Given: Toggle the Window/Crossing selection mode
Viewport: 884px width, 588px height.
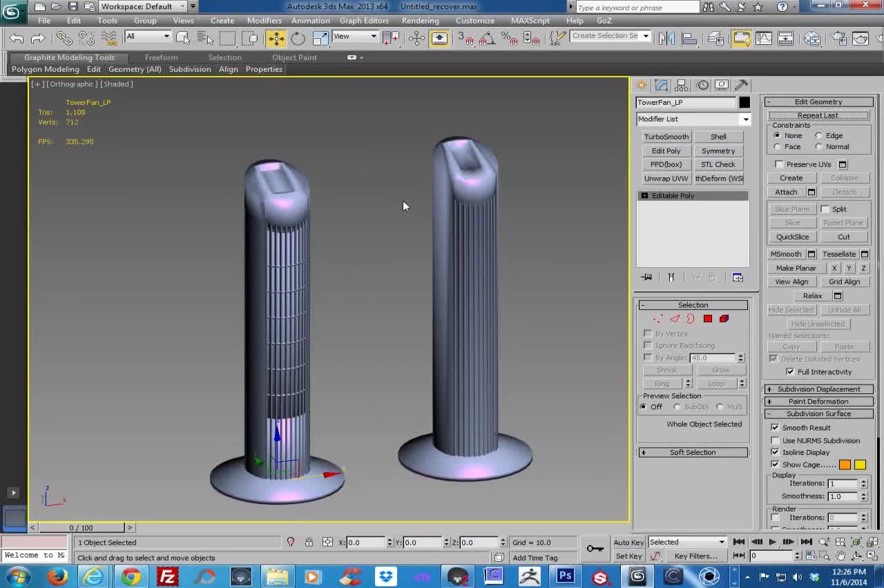Looking at the screenshot, I should (x=251, y=39).
